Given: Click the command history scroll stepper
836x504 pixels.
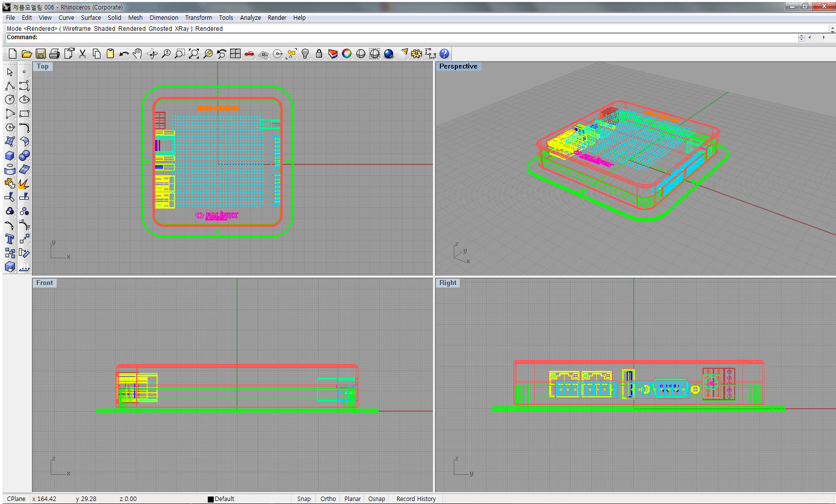Looking at the screenshot, I should point(801,38).
